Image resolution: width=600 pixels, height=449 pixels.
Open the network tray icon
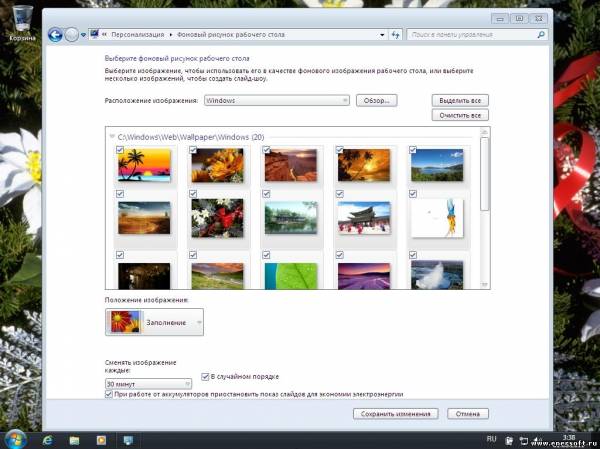(x=523, y=441)
